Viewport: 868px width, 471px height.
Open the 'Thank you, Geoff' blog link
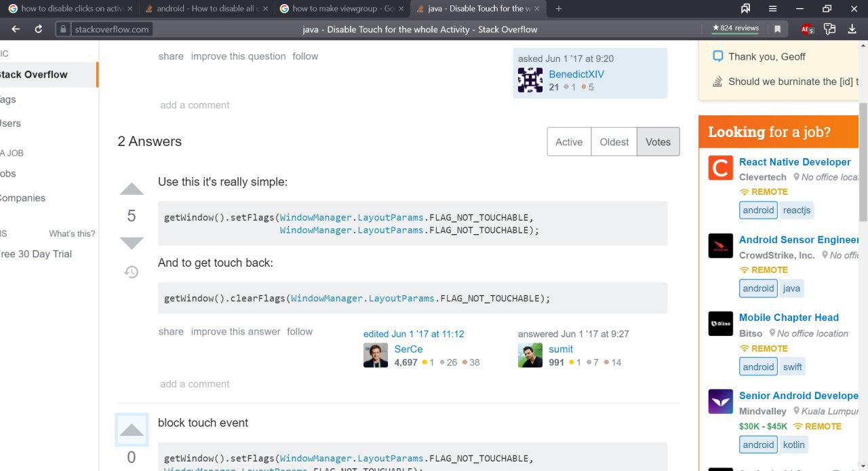pyautogui.click(x=767, y=57)
